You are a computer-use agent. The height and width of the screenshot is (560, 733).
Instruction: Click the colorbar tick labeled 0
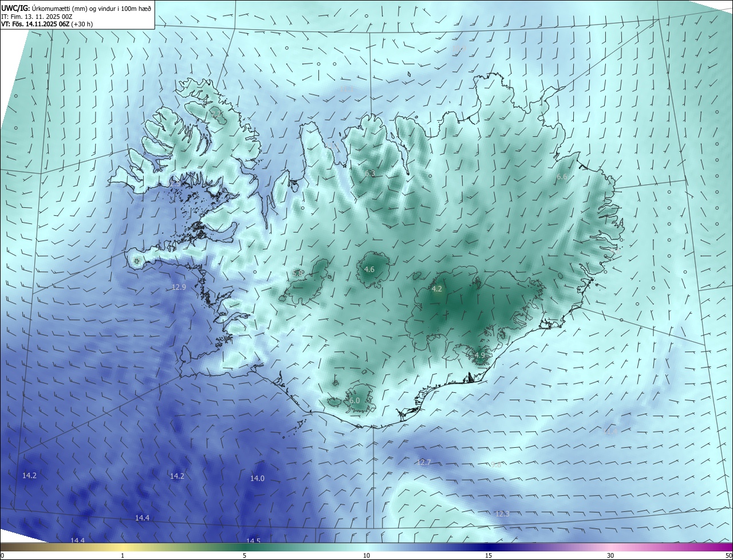[2, 556]
